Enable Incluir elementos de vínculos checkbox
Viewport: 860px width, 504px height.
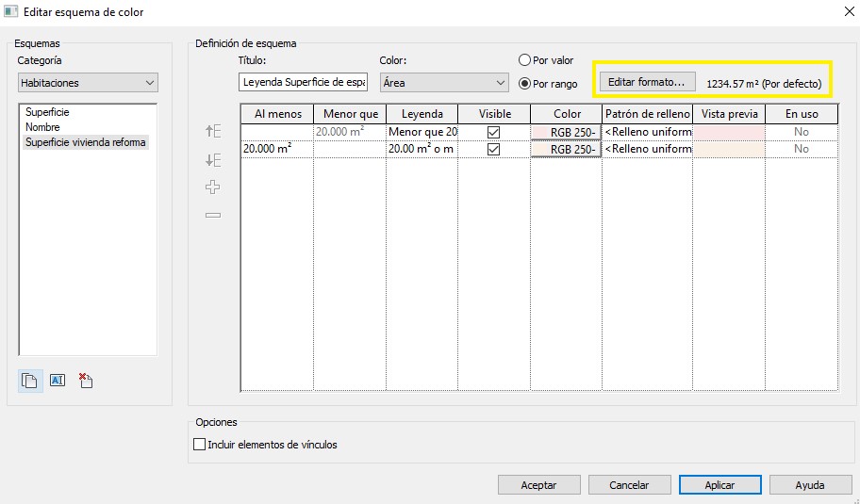pyautogui.click(x=199, y=445)
